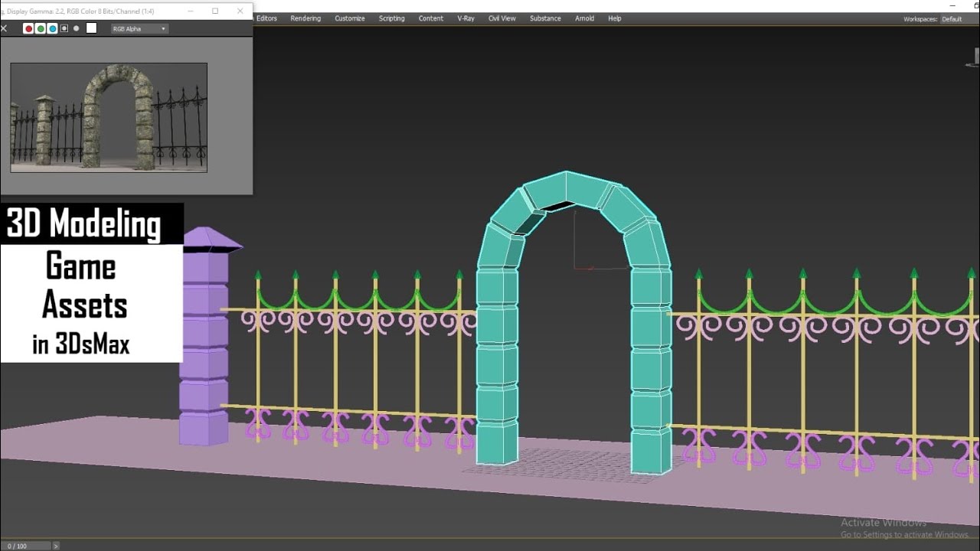
Task: Open the RGB Alpha channel dropdown
Action: pos(139,28)
